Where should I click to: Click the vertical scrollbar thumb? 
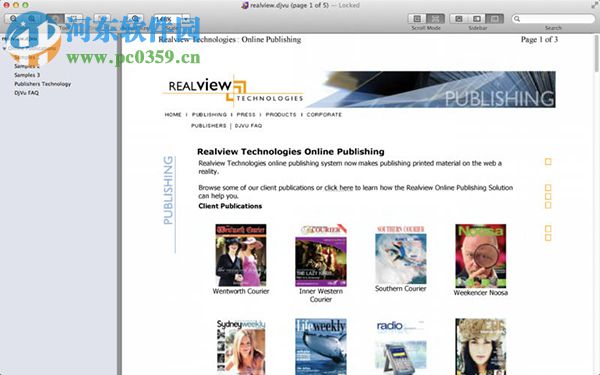[x=597, y=54]
